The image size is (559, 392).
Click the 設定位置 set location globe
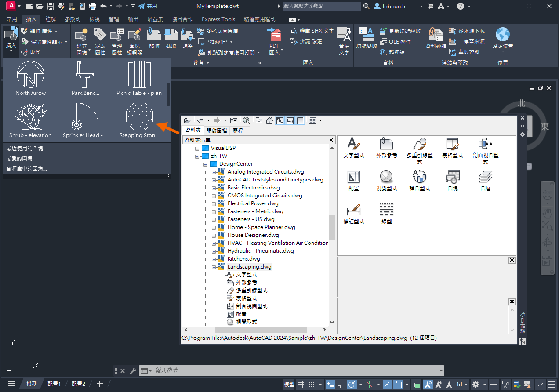[503, 34]
